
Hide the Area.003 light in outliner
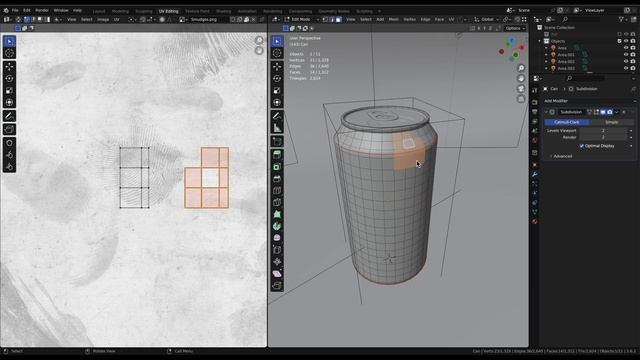click(626, 68)
